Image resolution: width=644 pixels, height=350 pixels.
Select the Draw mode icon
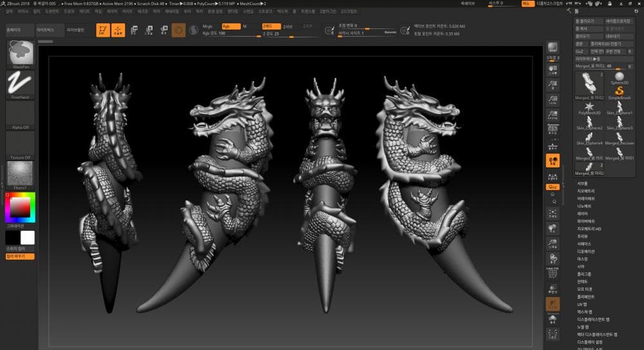[118, 30]
